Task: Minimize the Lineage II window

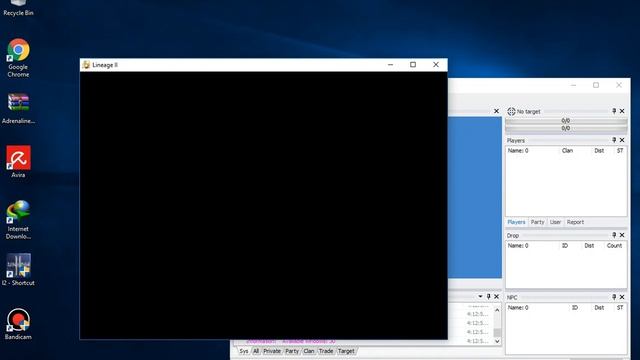Action: pos(391,65)
